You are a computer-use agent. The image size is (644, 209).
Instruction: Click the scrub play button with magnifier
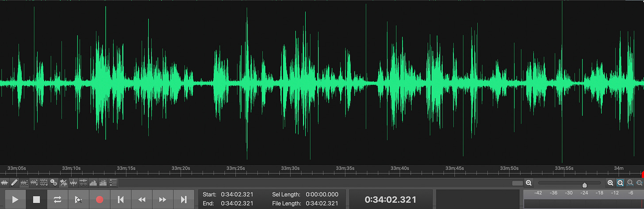click(78, 199)
